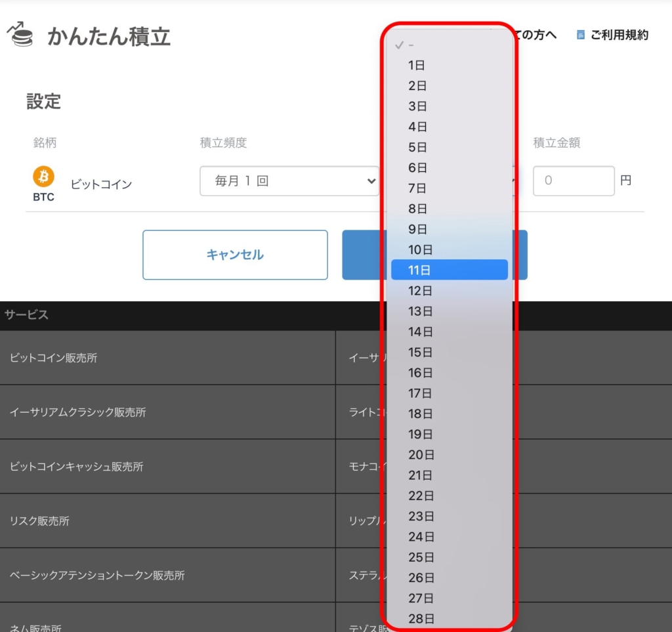The image size is (672, 632).
Task: Click the キャンセル button
Action: point(235,255)
